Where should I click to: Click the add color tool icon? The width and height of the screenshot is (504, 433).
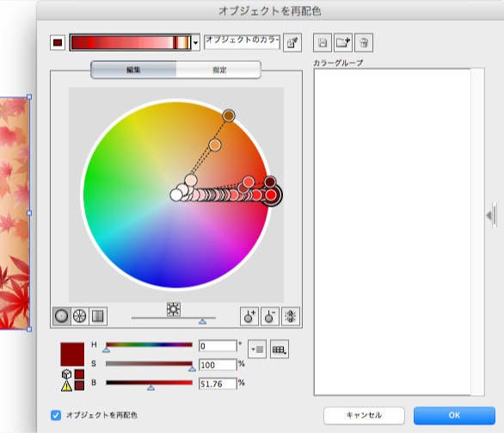pos(249,316)
